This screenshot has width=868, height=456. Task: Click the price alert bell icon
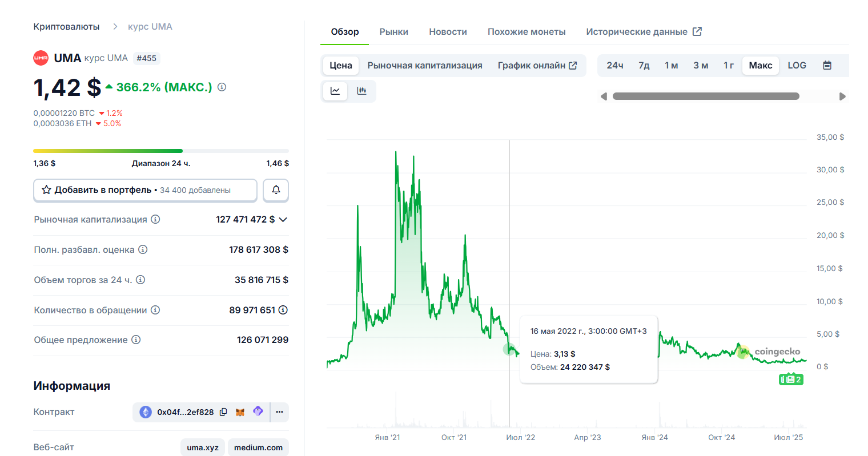pyautogui.click(x=276, y=190)
